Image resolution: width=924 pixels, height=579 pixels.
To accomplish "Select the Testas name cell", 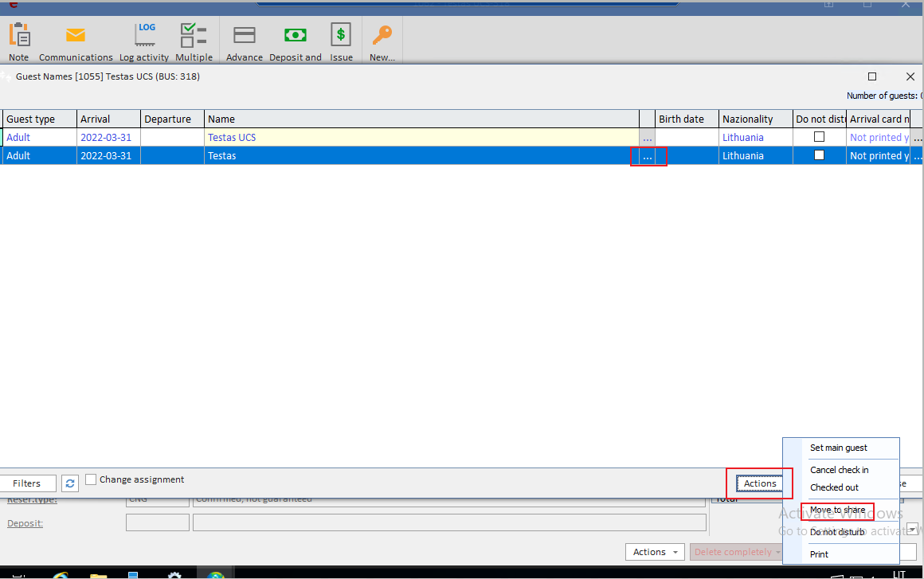I will pyautogui.click(x=421, y=155).
